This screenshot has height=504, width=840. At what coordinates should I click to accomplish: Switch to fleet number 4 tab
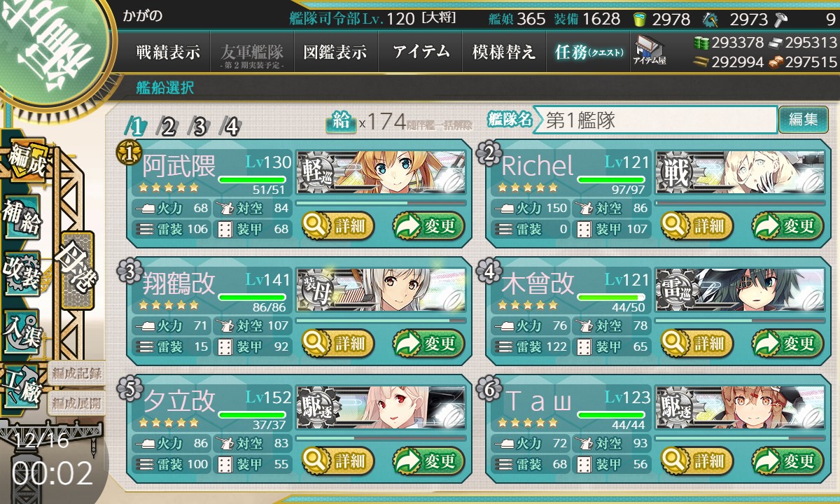pyautogui.click(x=231, y=127)
